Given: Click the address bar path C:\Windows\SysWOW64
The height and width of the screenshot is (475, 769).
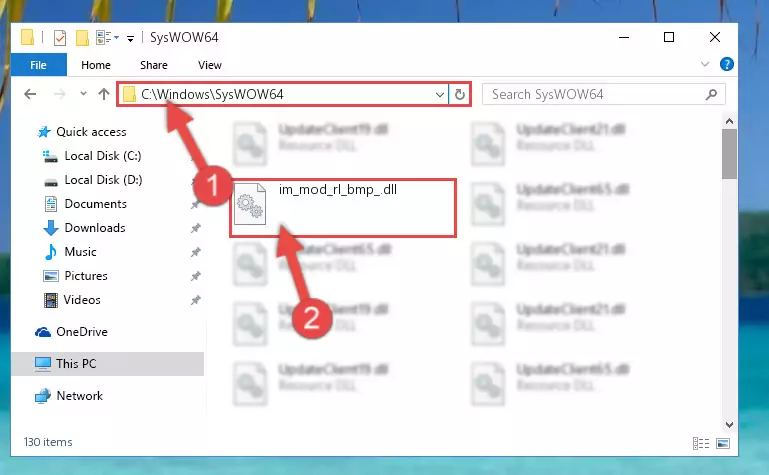Looking at the screenshot, I should pyautogui.click(x=212, y=94).
